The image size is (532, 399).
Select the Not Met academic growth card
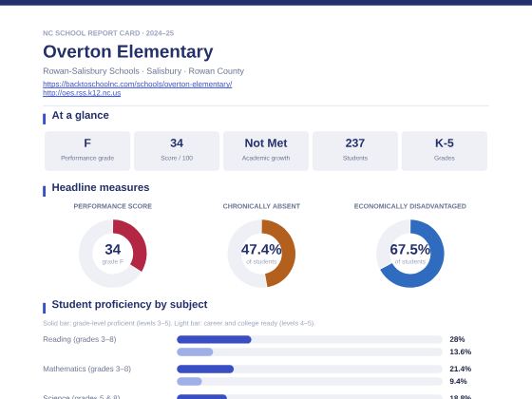(266, 151)
